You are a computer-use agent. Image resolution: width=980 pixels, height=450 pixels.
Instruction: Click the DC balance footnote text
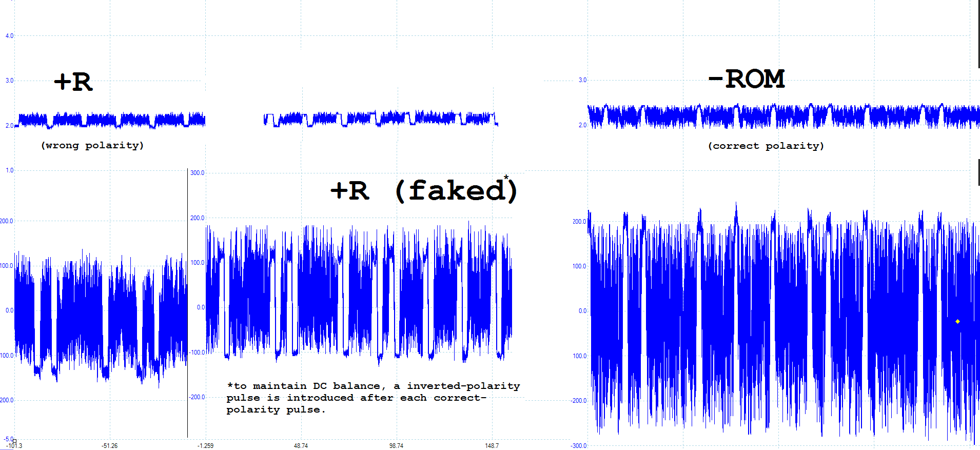tap(373, 398)
